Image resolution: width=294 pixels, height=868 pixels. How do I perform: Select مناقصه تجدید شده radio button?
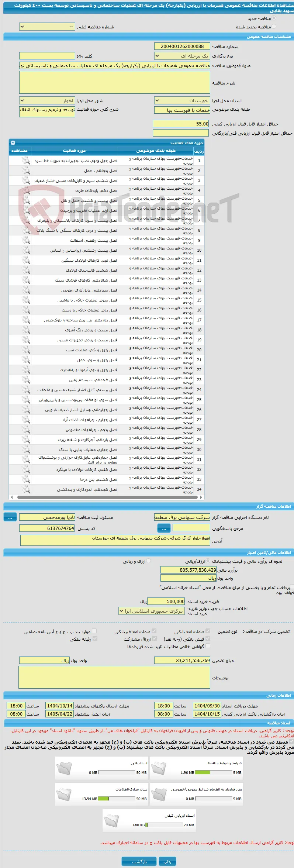(x=274, y=27)
